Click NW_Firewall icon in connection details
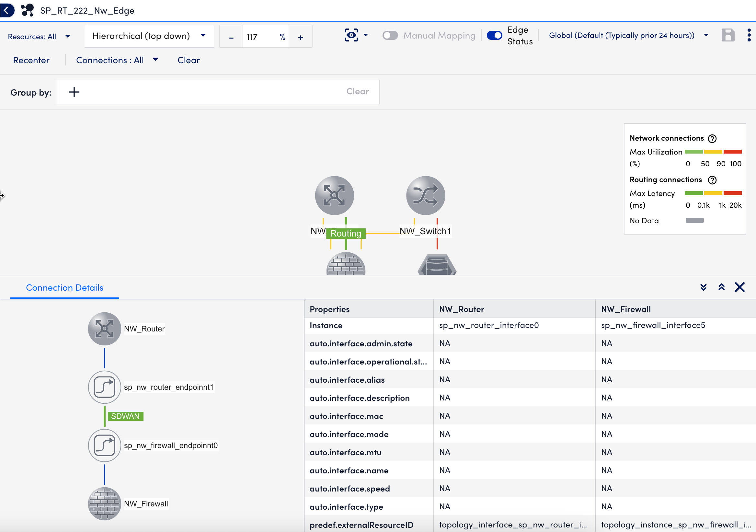Image resolution: width=756 pixels, height=532 pixels. tap(104, 504)
